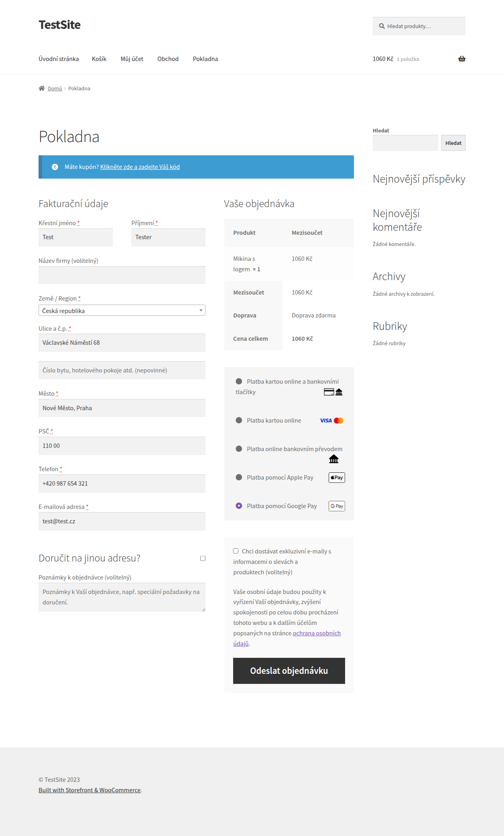Select Platba kartou online payment option

click(239, 421)
